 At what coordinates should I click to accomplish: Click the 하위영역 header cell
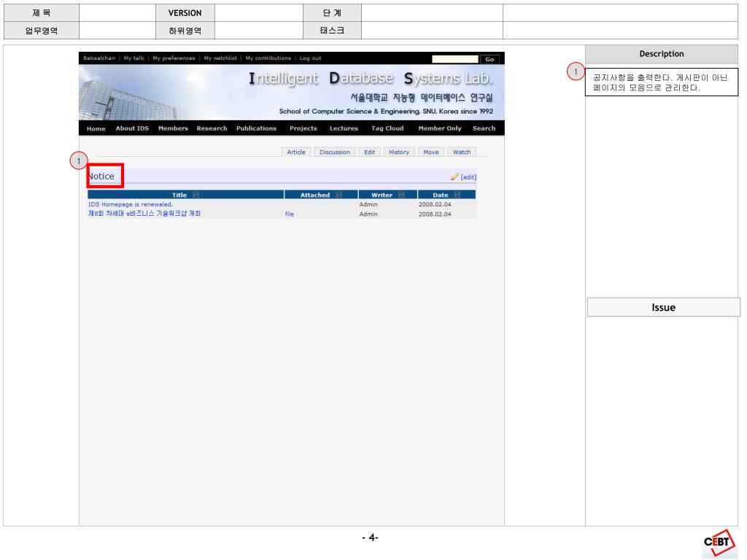pos(185,31)
